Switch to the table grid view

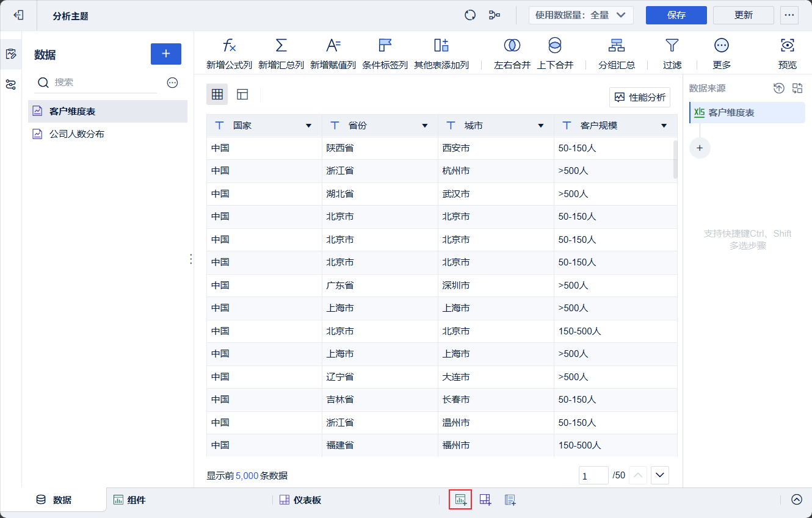pos(217,95)
